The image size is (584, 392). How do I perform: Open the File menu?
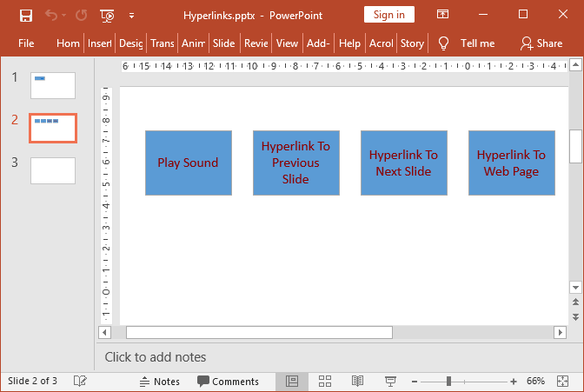click(26, 43)
